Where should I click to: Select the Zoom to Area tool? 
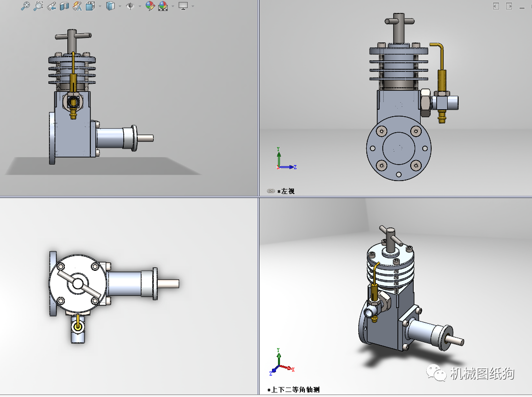(38, 6)
